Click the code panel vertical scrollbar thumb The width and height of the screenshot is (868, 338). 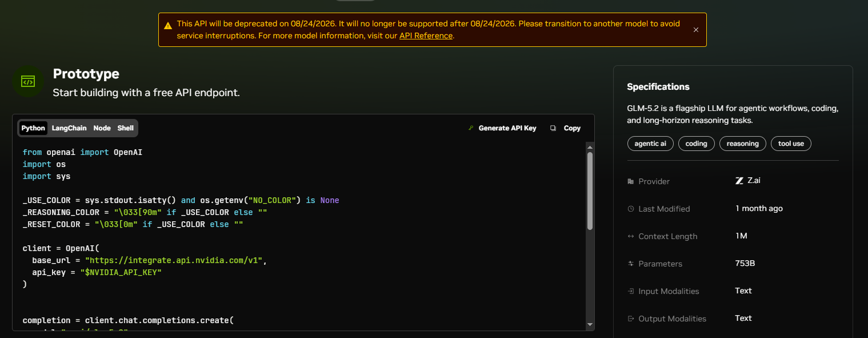590,191
